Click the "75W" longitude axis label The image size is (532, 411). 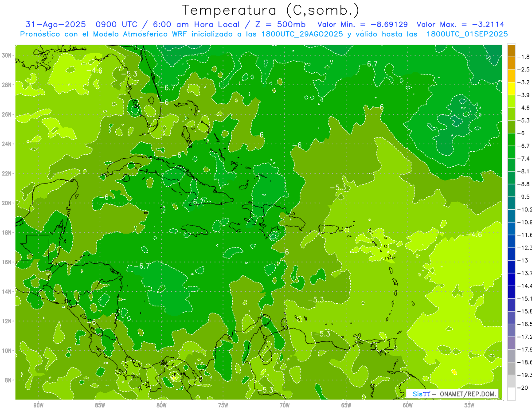223,405
